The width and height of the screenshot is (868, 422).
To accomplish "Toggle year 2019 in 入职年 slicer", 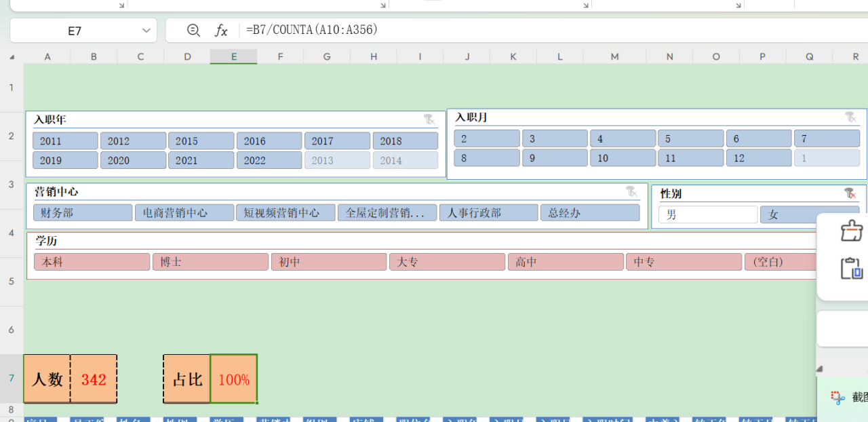I will 65,160.
